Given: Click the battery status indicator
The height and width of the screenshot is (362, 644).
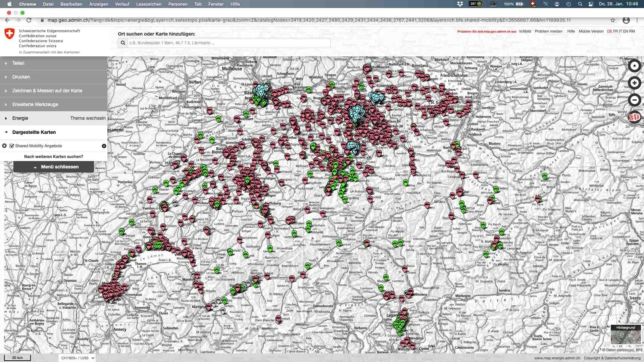Looking at the screenshot, I should (514, 4).
